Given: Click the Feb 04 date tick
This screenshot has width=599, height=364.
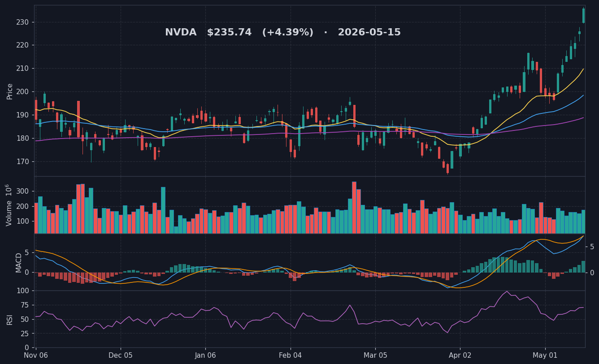Looking at the screenshot, I should tap(291, 355).
